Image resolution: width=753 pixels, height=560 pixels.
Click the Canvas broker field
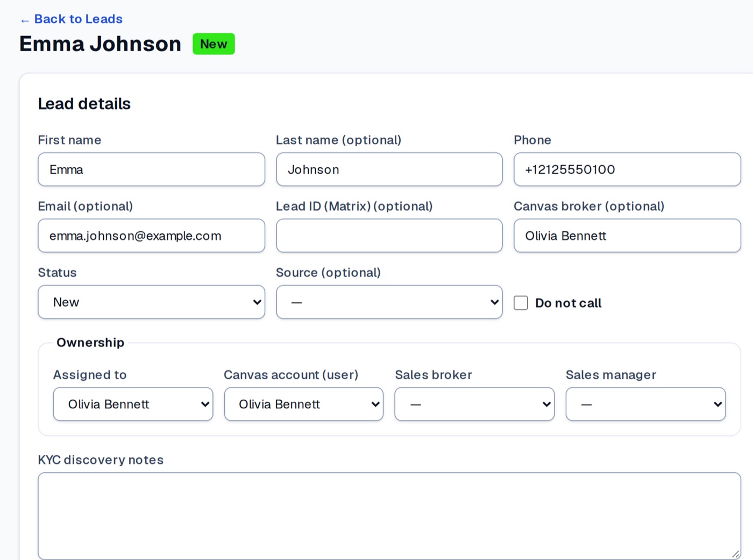pos(627,236)
